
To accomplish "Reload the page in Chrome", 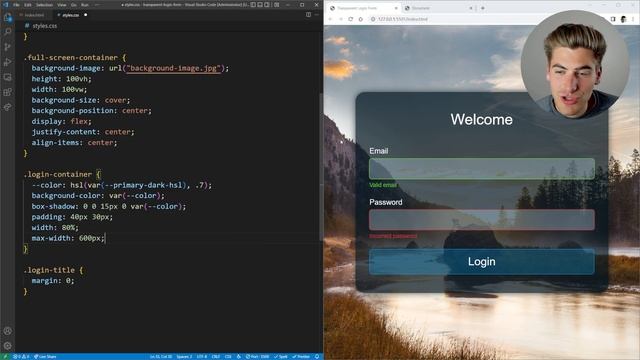I will tap(351, 19).
